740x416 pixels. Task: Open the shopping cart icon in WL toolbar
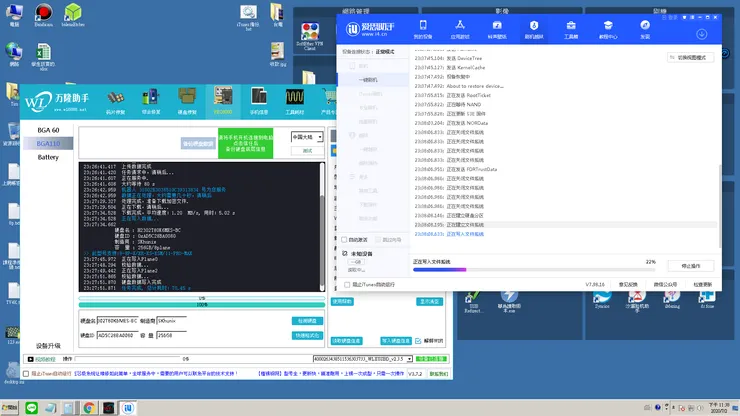coord(329,102)
